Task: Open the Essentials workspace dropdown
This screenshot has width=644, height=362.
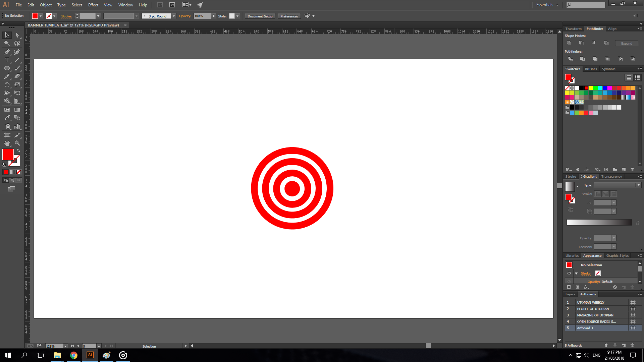Action: tap(547, 5)
